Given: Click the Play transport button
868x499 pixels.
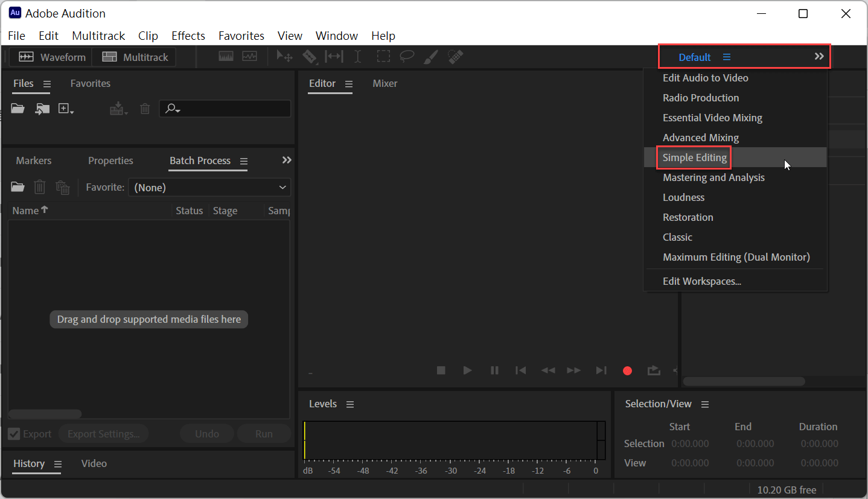Looking at the screenshot, I should click(468, 370).
